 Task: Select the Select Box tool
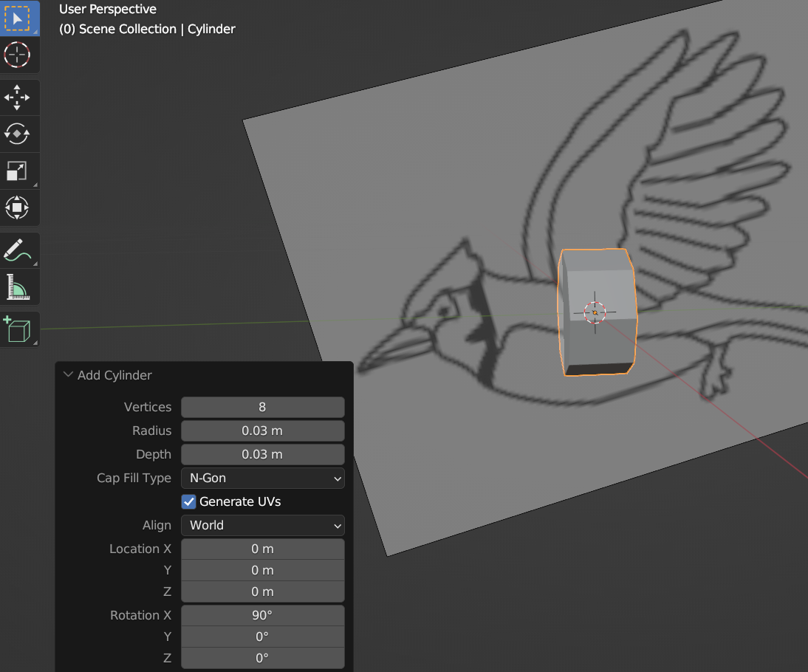pyautogui.click(x=17, y=18)
